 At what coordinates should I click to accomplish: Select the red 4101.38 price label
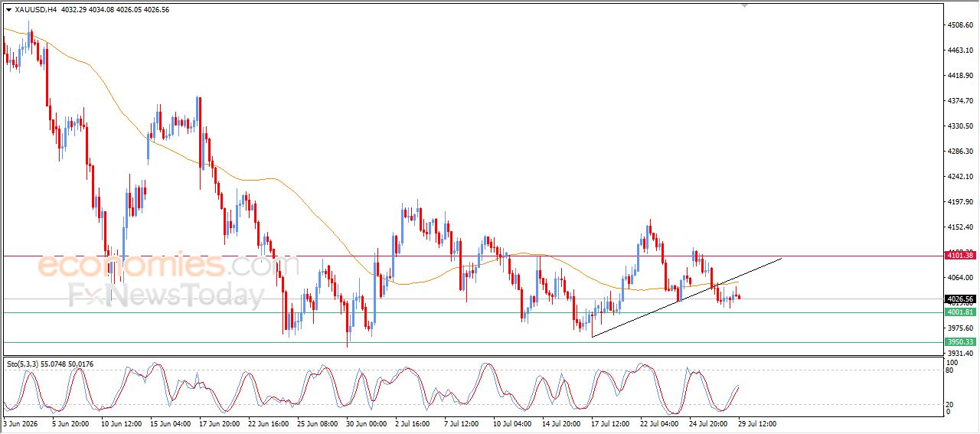[x=959, y=253]
